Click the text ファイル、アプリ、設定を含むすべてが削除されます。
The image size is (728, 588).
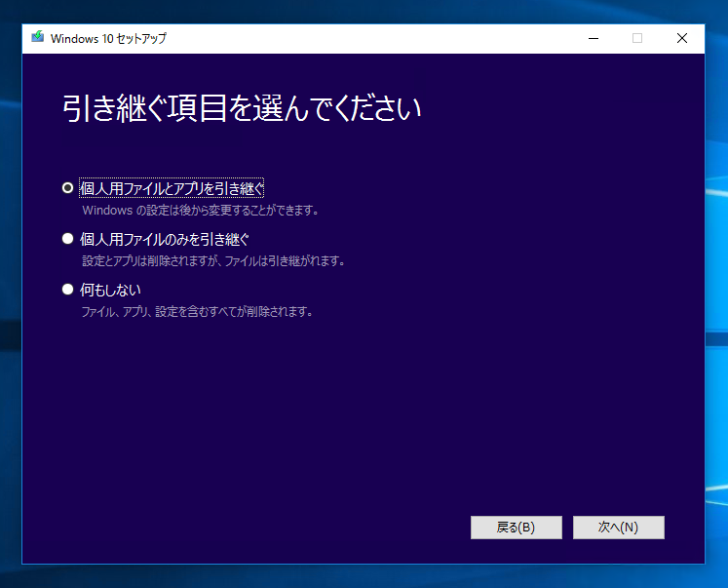tap(197, 312)
